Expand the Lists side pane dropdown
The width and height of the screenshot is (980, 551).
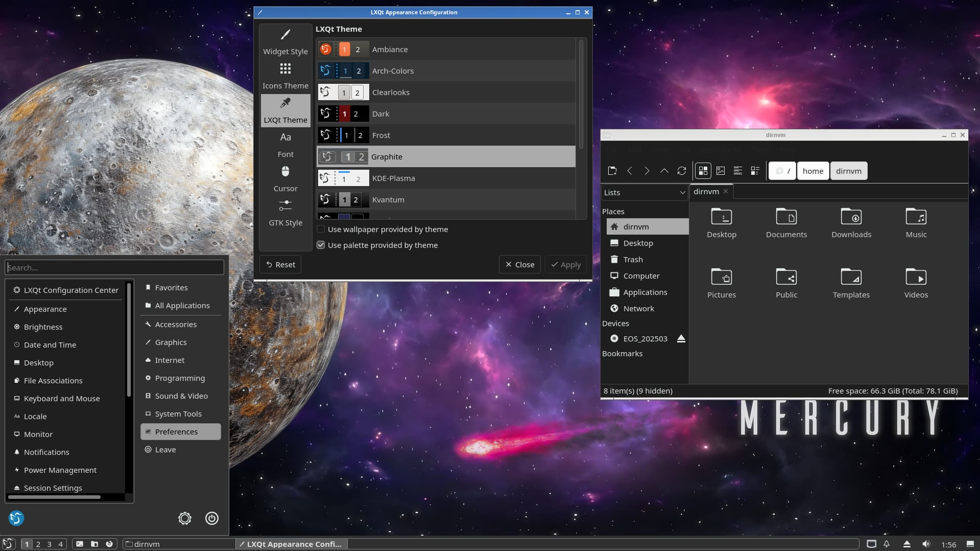click(644, 192)
